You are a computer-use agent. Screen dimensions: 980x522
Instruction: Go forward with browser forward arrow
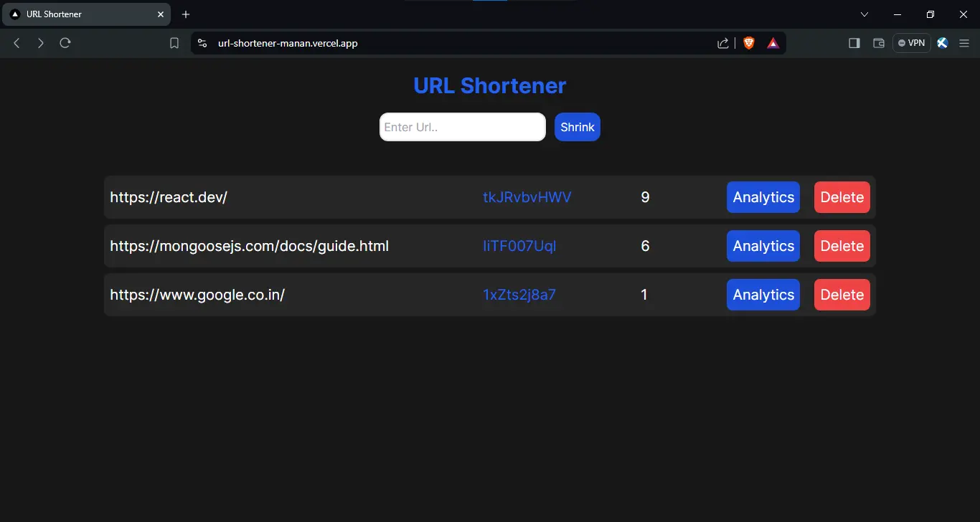tap(41, 43)
